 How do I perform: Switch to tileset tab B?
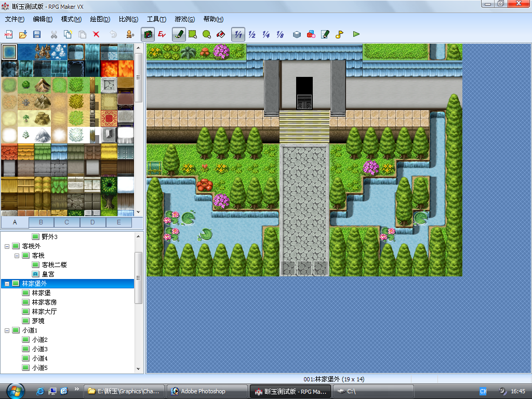(x=41, y=222)
